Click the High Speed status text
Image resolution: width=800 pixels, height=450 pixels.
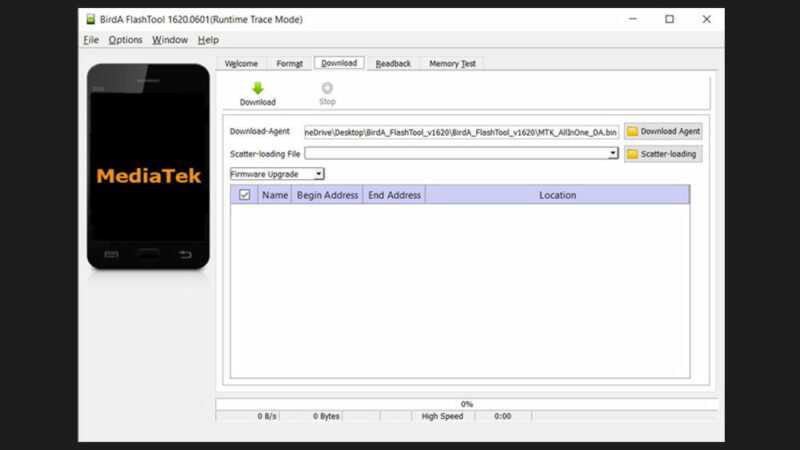[x=442, y=416]
